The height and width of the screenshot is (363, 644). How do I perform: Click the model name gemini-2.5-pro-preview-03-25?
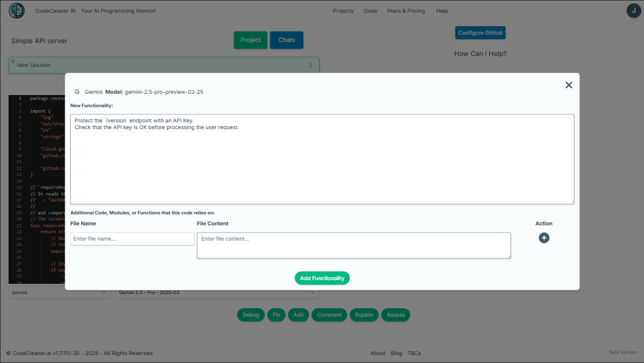tap(164, 92)
